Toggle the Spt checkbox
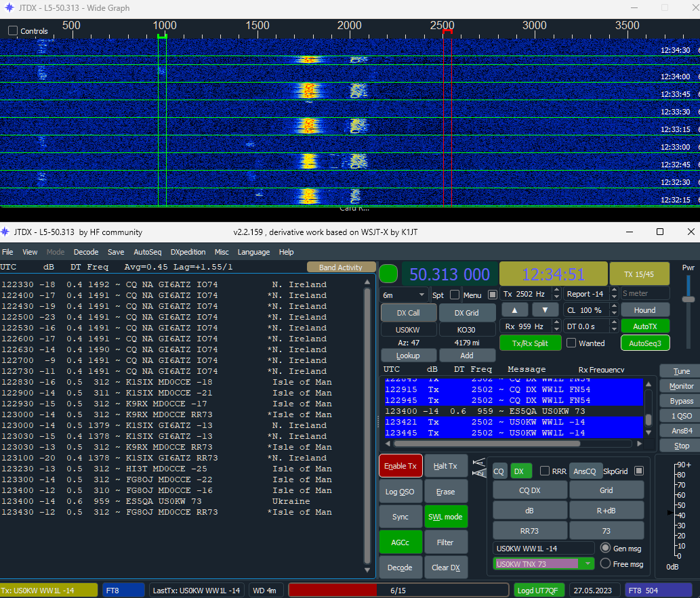 pyautogui.click(x=455, y=295)
